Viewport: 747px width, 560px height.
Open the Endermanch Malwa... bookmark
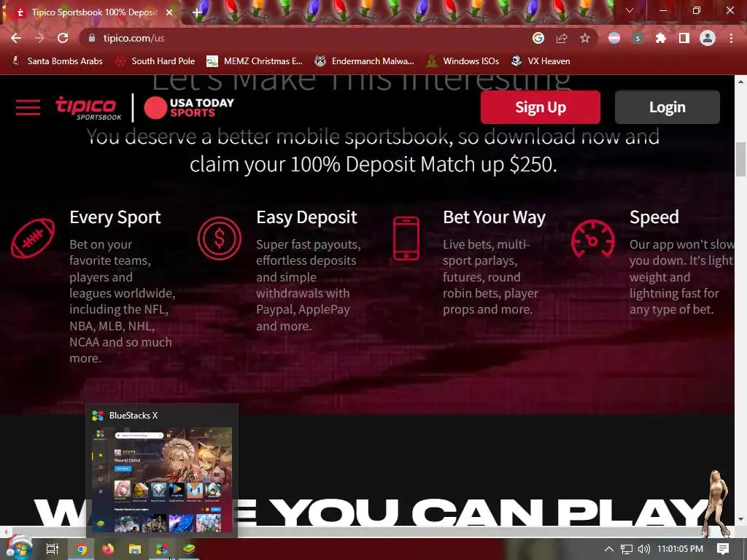[x=365, y=61]
